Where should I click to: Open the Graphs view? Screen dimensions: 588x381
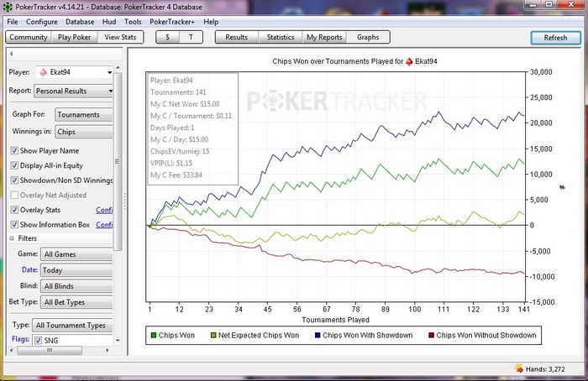click(368, 37)
